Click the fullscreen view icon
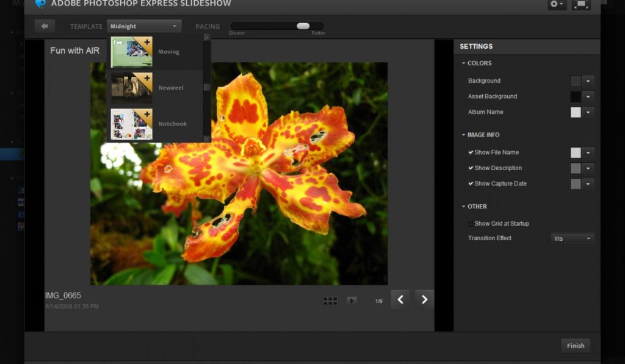 [581, 4]
